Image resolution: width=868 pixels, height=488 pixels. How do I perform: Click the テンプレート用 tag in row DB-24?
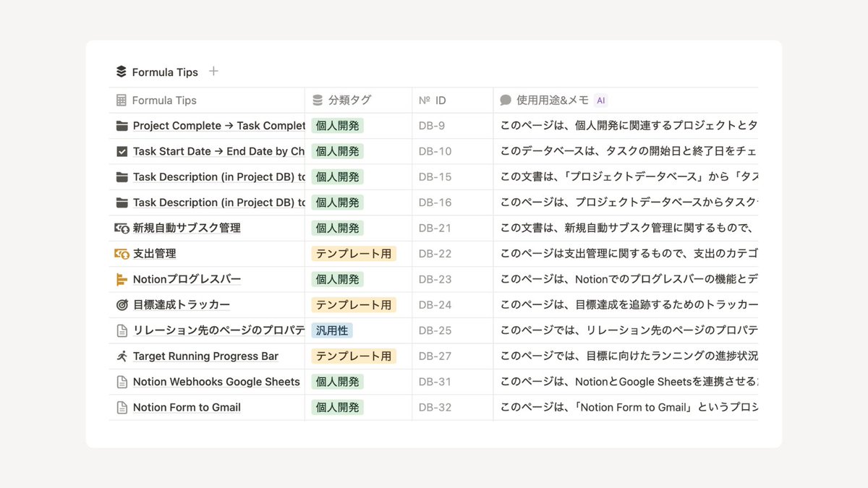pyautogui.click(x=354, y=305)
